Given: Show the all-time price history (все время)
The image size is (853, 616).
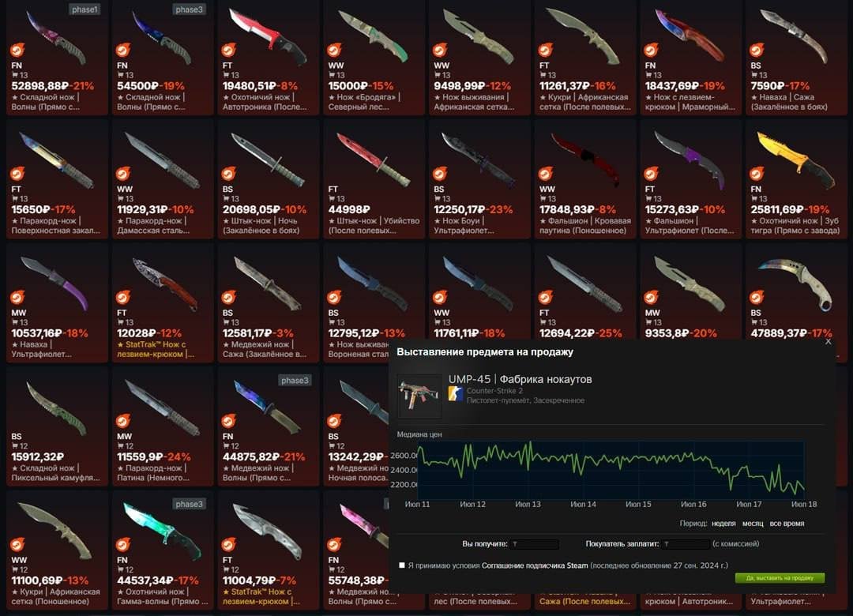Looking at the screenshot, I should tap(787, 524).
